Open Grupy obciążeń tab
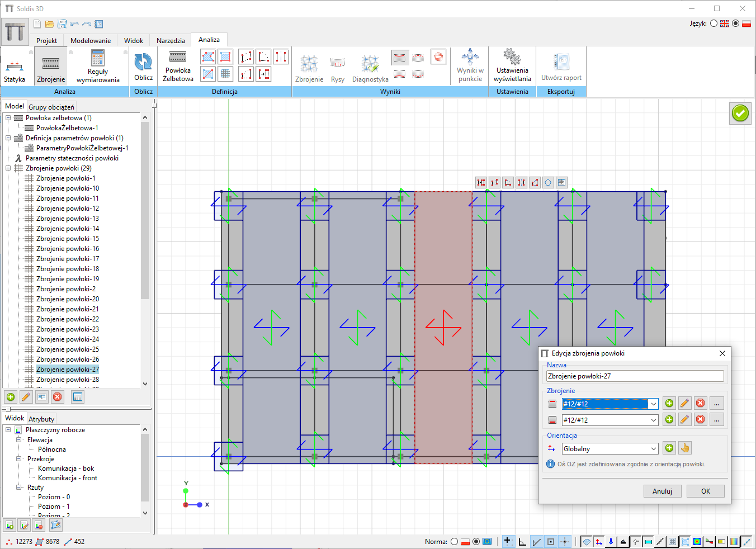The height and width of the screenshot is (549, 756). point(51,107)
